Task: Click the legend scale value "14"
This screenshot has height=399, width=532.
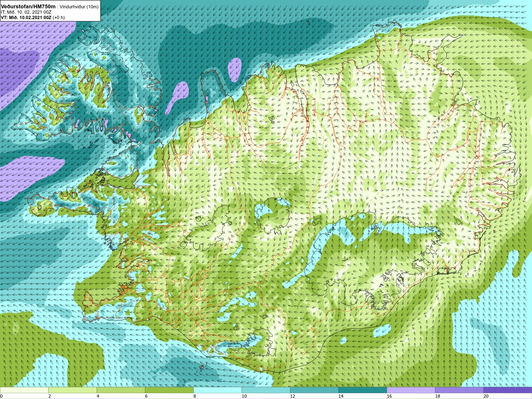Action: (x=341, y=396)
